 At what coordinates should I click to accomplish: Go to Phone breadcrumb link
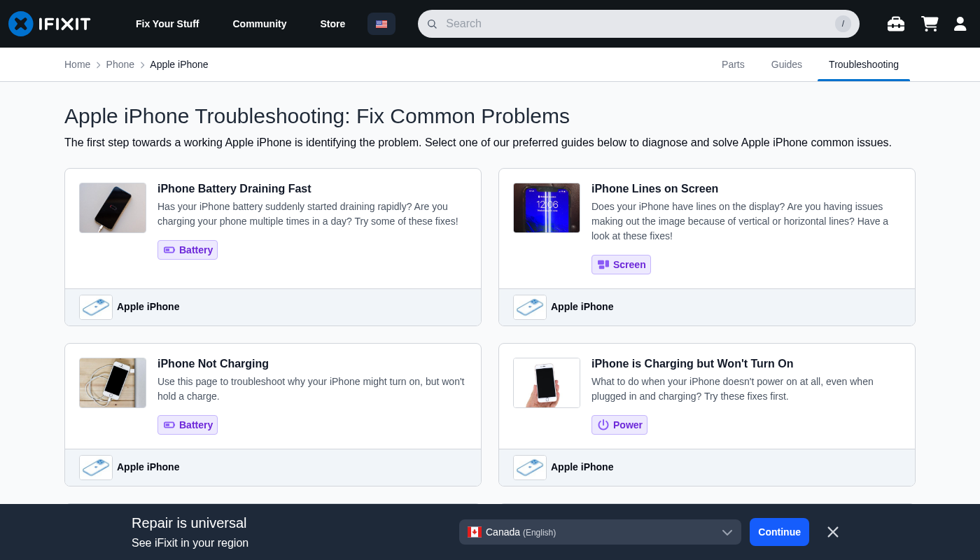pyautogui.click(x=120, y=64)
